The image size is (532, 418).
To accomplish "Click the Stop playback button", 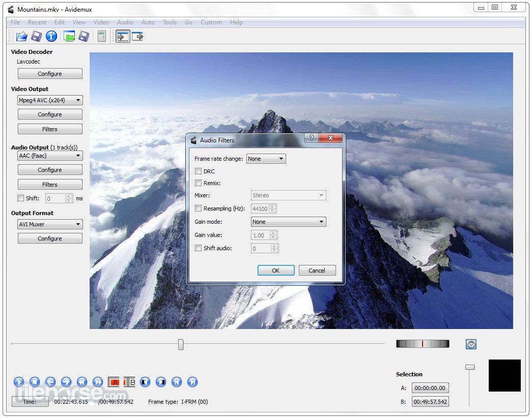I will pos(35,382).
